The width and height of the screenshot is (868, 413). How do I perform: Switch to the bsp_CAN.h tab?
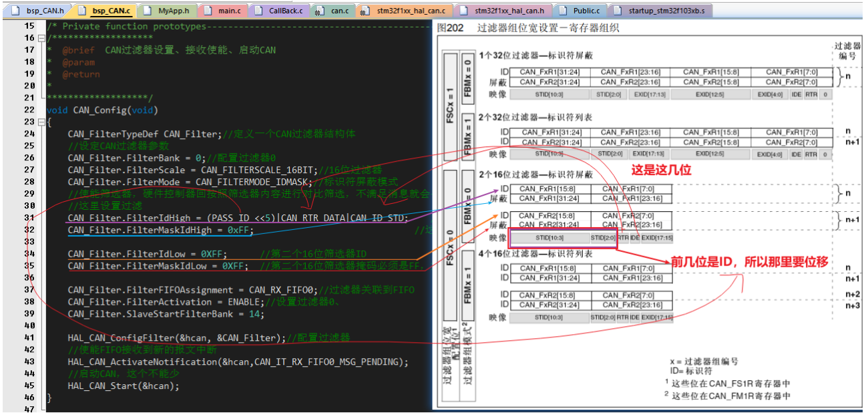(39, 11)
